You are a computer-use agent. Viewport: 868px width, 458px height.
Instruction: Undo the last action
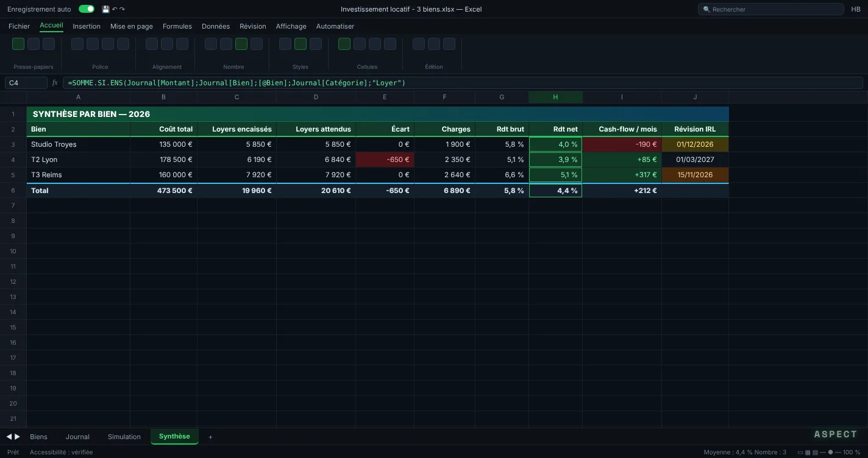pos(115,9)
